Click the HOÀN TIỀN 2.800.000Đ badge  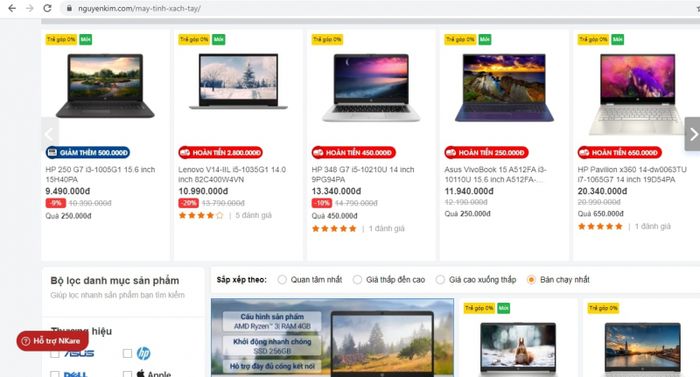point(221,152)
